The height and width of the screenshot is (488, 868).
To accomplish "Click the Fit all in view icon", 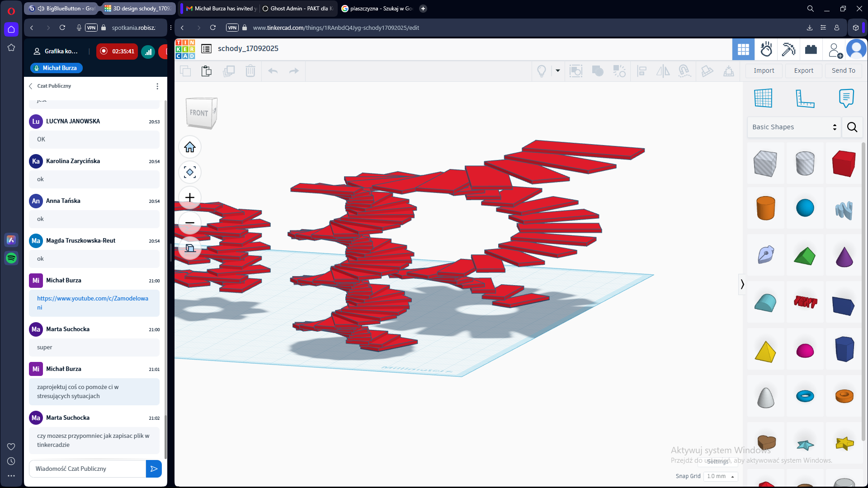I will [x=190, y=172].
